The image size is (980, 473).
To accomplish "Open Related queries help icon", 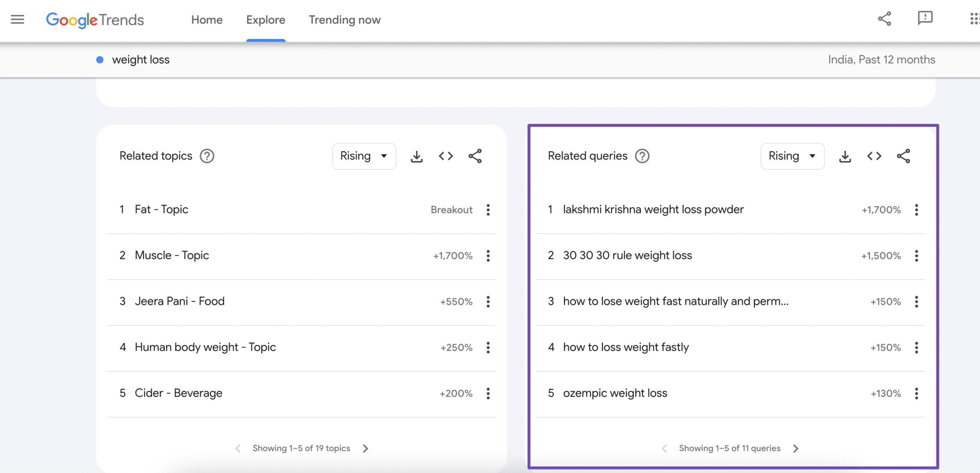I will pyautogui.click(x=642, y=156).
